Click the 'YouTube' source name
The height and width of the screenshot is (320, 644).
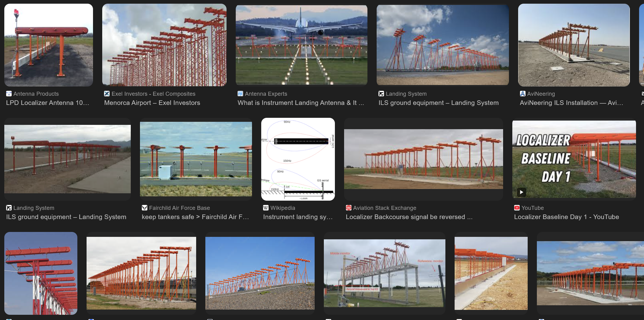click(x=533, y=208)
